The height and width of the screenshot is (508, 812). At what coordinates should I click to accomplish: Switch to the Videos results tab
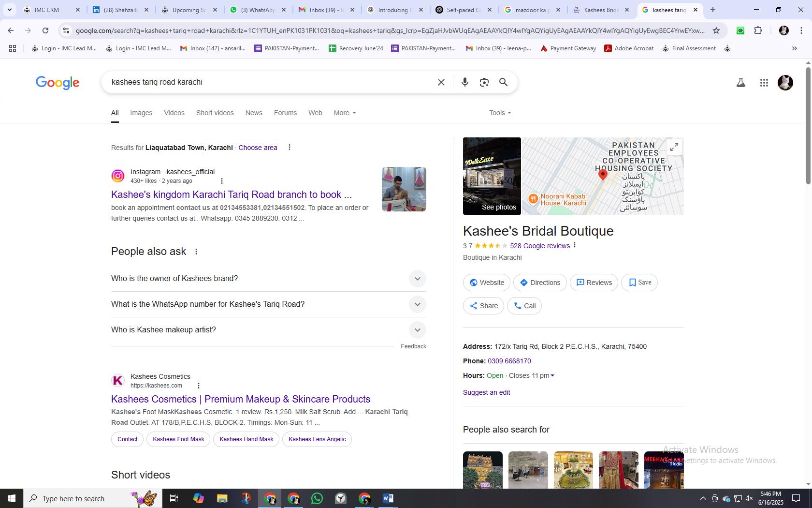(174, 113)
